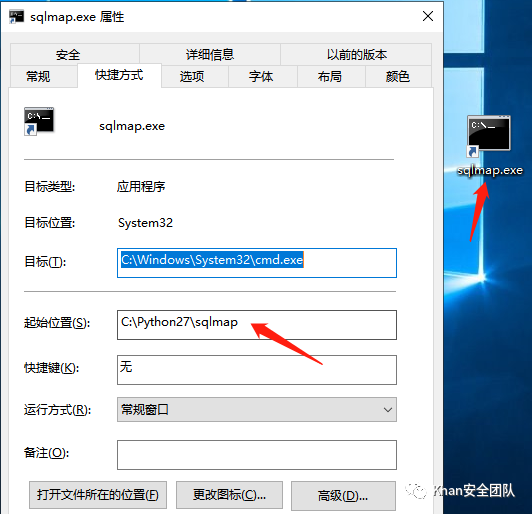Switch to the 颜色 tab
Viewport: 532px width, 514px height.
(398, 76)
